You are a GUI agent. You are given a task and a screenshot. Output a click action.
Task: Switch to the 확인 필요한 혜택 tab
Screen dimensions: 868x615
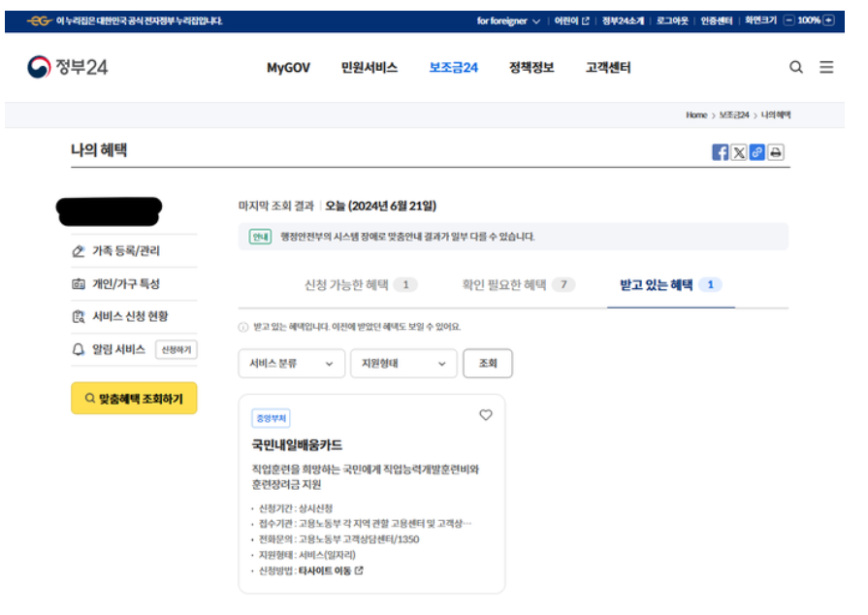point(510,284)
